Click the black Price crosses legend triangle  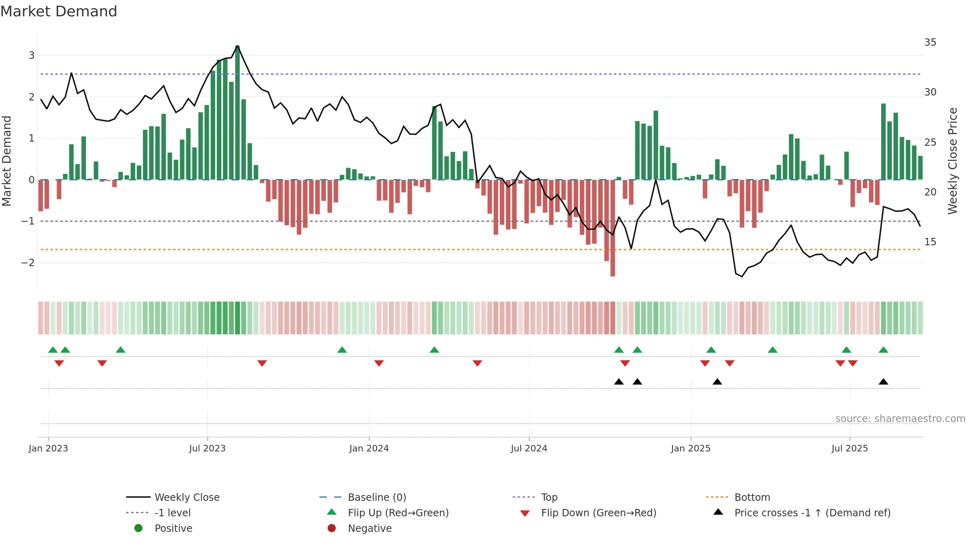click(718, 512)
